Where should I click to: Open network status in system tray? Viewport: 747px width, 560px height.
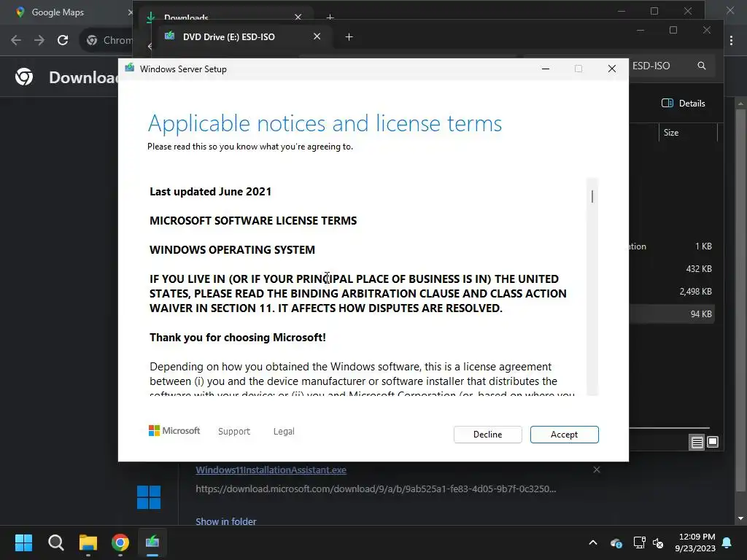[x=639, y=542]
